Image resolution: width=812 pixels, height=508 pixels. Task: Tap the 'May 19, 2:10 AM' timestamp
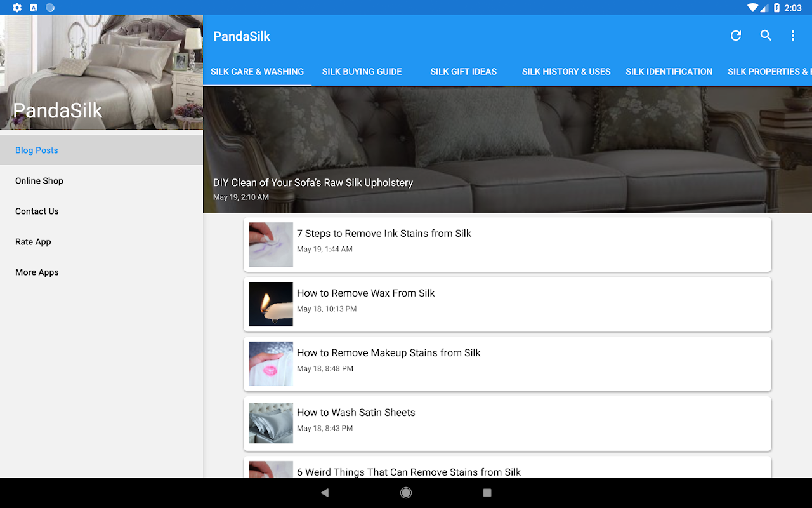point(241,197)
